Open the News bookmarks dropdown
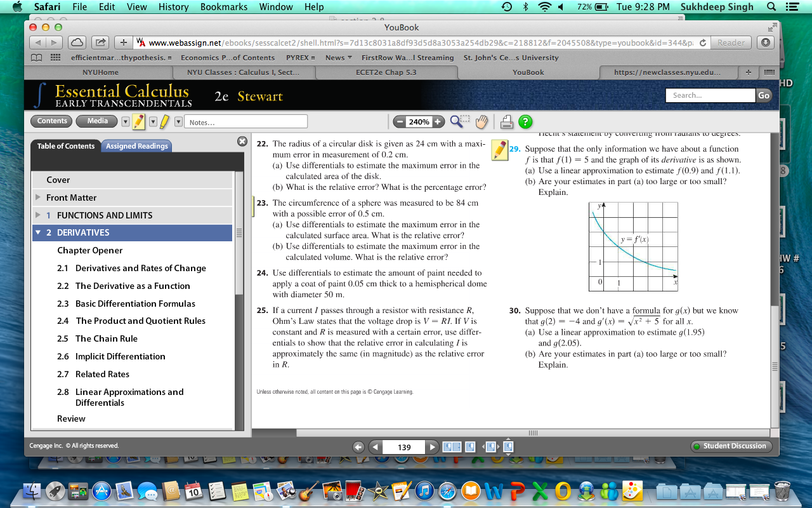 point(339,58)
